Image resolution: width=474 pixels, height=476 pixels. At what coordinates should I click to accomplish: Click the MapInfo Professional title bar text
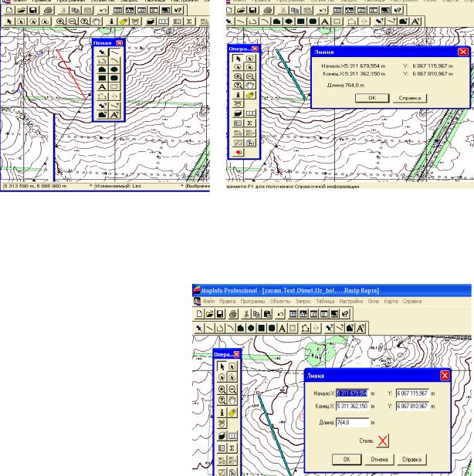coord(289,291)
